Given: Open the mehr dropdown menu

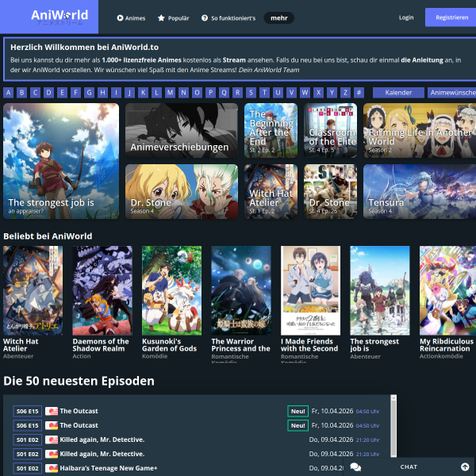Looking at the screenshot, I should [x=279, y=18].
